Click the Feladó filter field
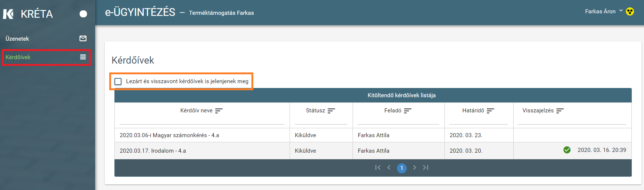This screenshot has width=644, height=190. [398, 121]
